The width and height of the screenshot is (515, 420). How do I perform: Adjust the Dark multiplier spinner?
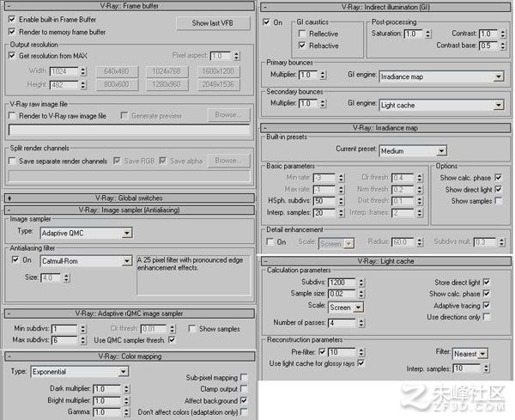[x=127, y=389]
